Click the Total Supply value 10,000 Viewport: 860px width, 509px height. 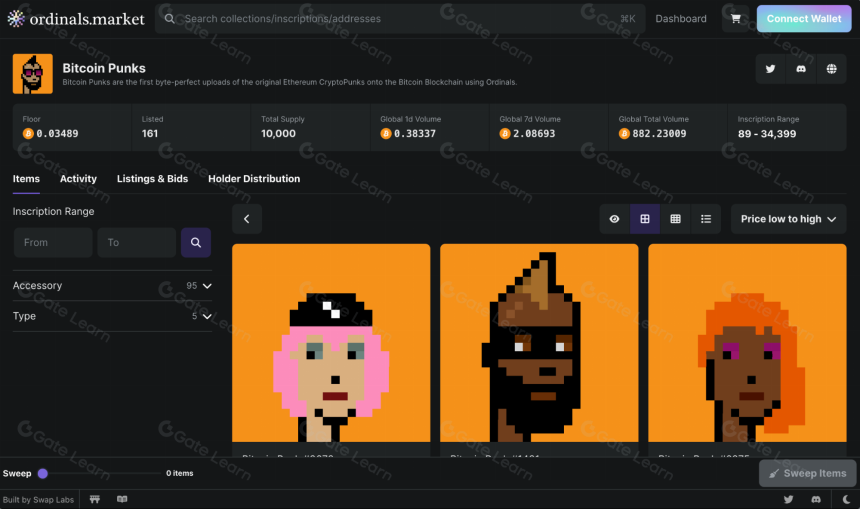[x=278, y=133]
